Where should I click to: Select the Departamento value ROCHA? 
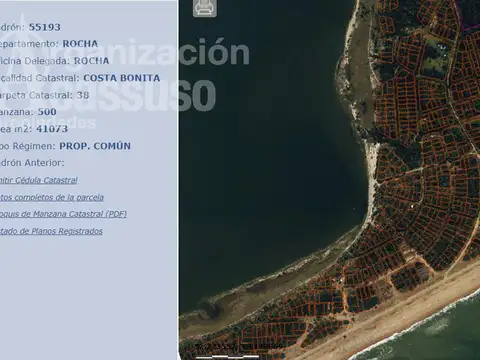(80, 44)
